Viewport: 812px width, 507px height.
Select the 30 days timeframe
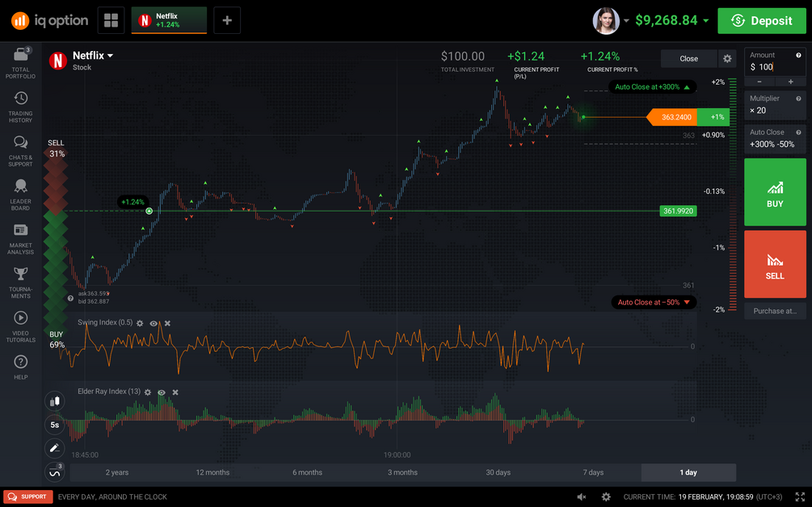[x=498, y=472]
